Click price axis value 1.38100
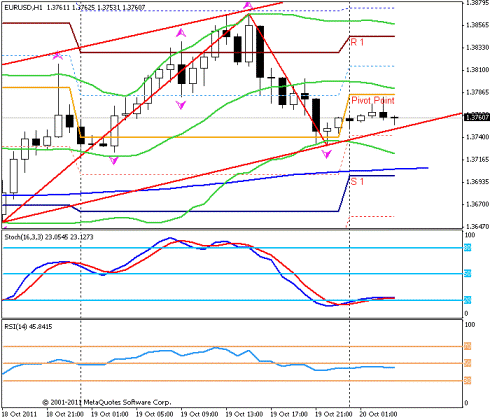Image resolution: width=490 pixels, height=420 pixels. (477, 70)
